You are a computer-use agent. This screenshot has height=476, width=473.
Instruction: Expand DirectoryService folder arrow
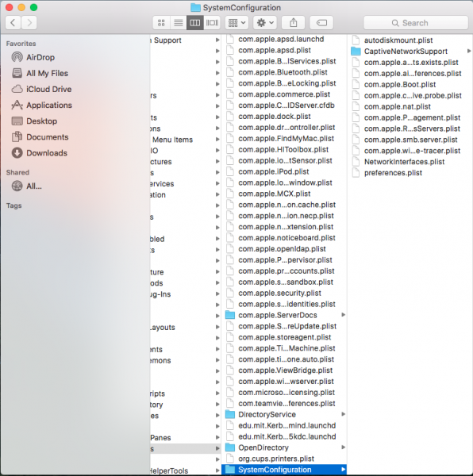(x=343, y=414)
